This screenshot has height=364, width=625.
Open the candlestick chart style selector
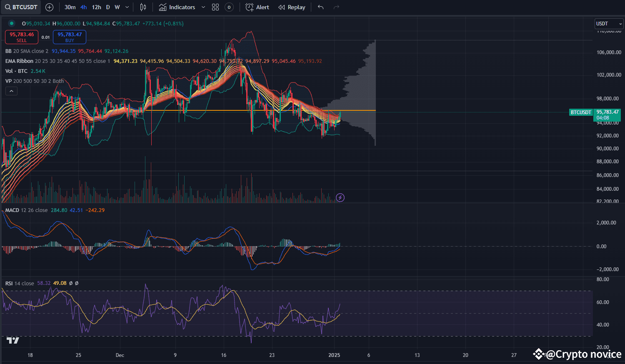point(143,7)
